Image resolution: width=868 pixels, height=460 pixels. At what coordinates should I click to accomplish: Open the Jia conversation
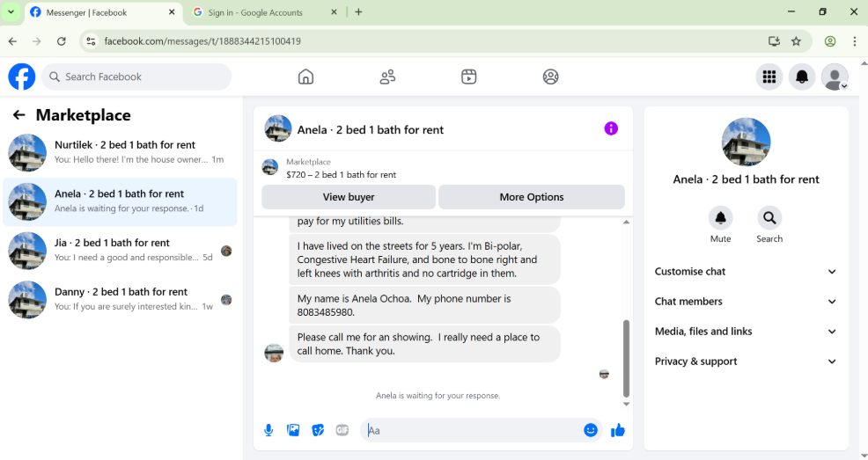(120, 251)
